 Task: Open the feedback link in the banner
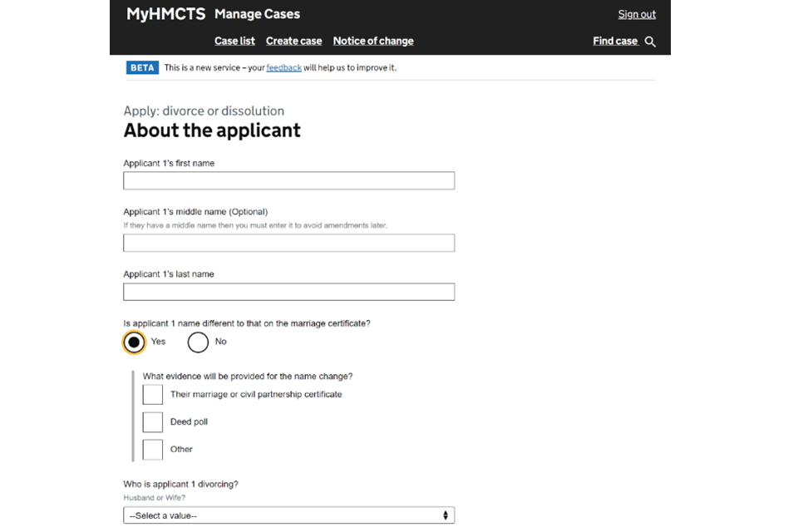click(x=283, y=67)
